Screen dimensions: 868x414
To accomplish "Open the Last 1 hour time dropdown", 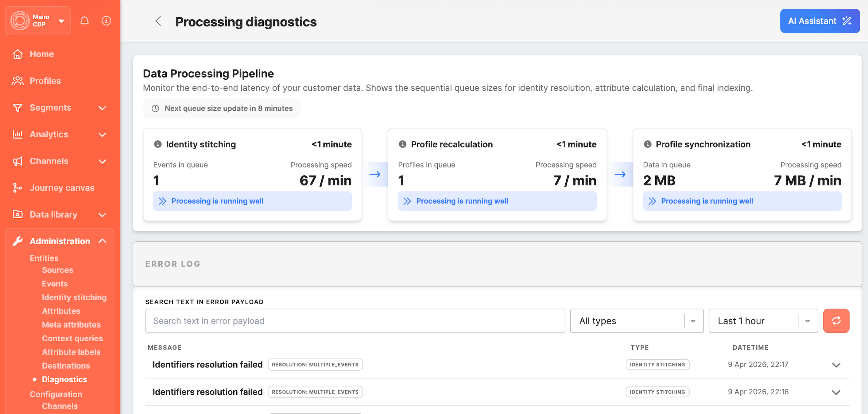I will coord(763,321).
